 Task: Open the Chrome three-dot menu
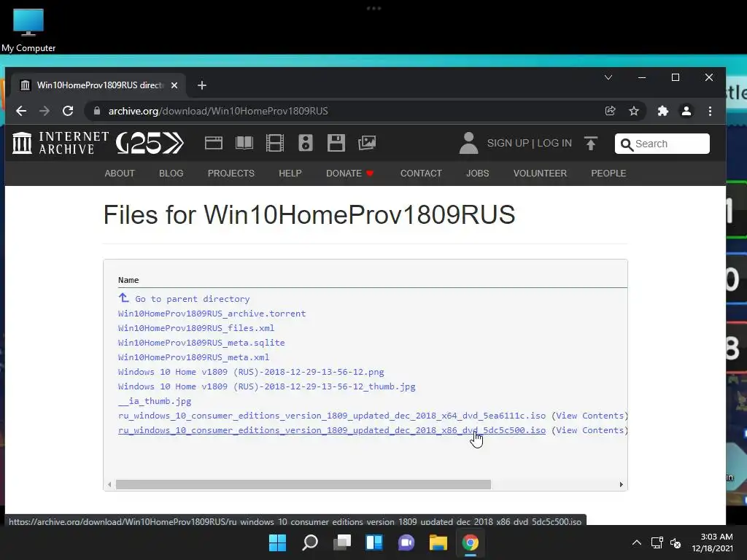(x=710, y=111)
